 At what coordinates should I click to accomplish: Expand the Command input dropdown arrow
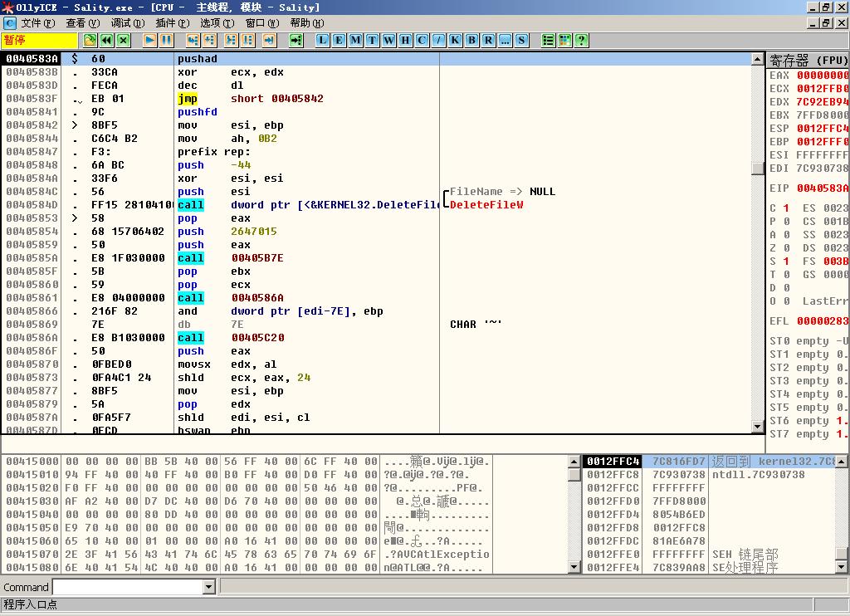pos(208,587)
